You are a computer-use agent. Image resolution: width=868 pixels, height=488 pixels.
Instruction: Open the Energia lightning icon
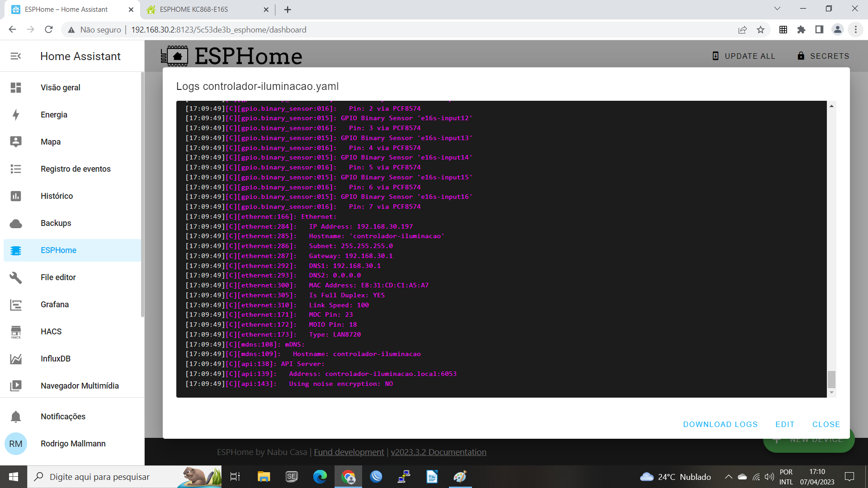16,115
